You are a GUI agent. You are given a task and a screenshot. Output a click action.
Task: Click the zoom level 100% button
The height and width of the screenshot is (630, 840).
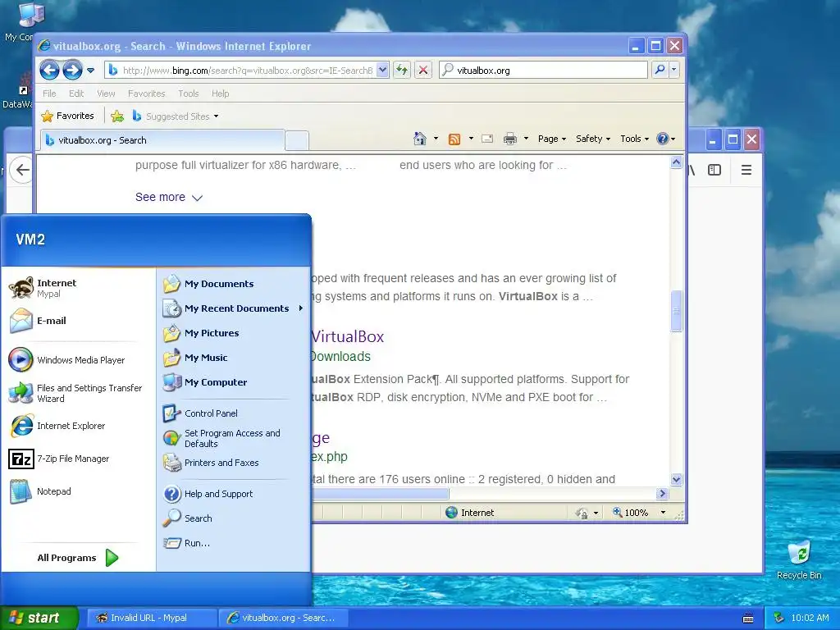[631, 513]
